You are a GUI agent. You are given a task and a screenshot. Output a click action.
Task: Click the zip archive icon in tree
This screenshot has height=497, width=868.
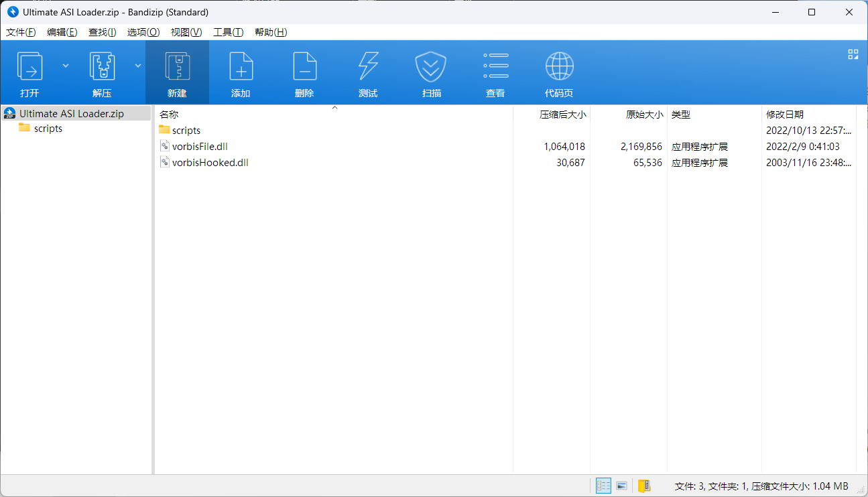[10, 113]
